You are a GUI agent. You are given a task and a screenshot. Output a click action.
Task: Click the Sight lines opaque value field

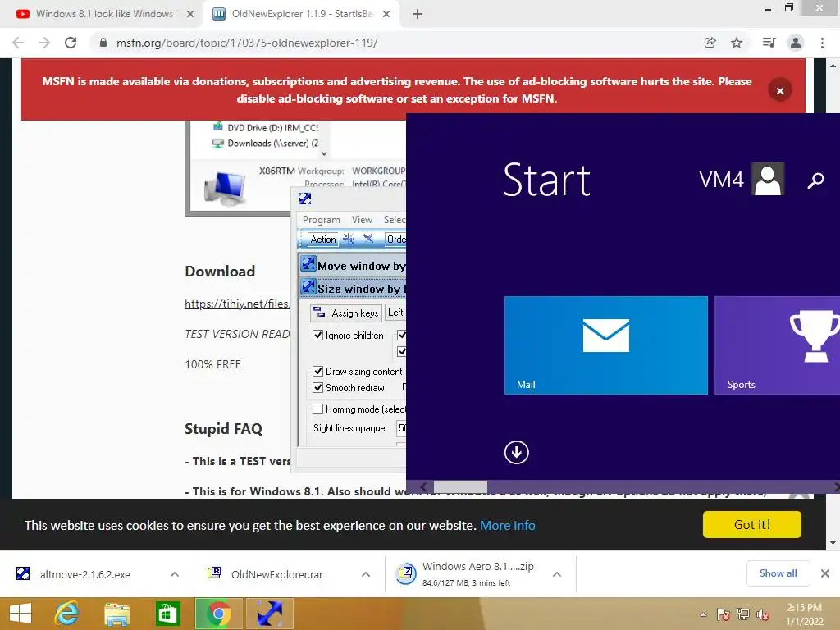401,428
